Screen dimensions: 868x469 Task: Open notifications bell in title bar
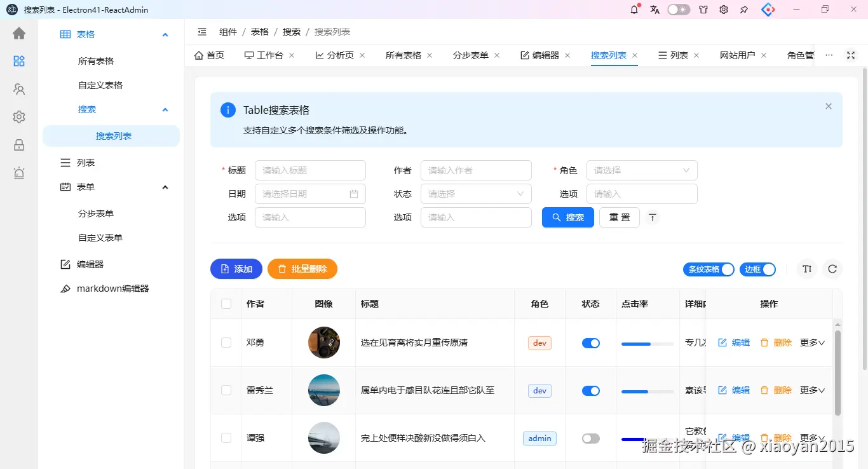pos(634,10)
